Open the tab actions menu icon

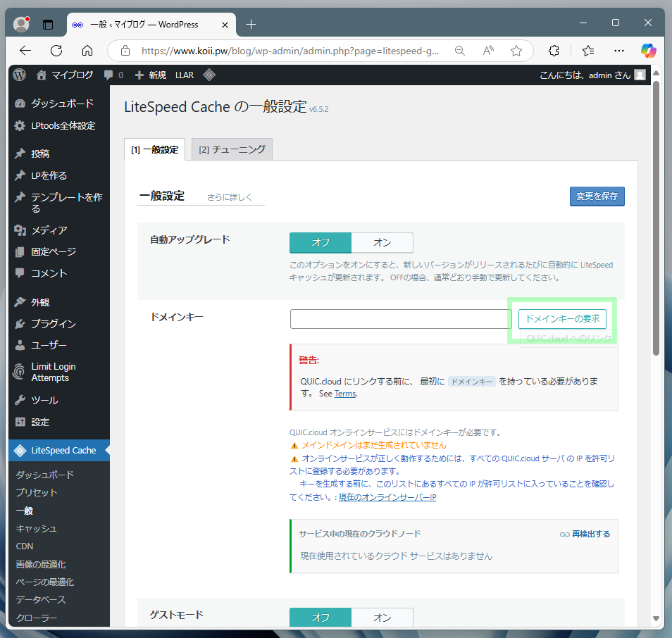(x=48, y=25)
